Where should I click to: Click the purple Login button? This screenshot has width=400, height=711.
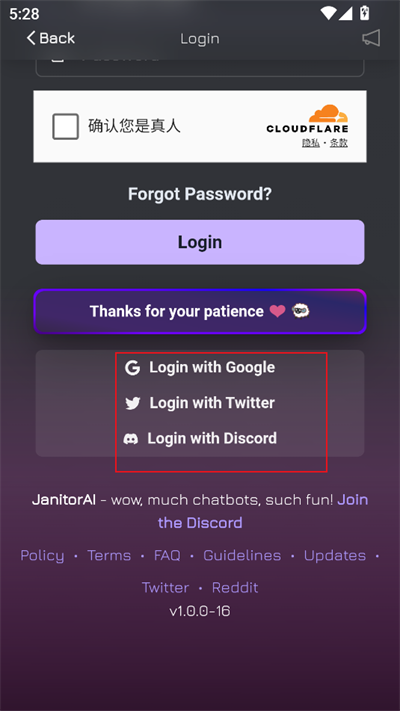click(x=200, y=242)
